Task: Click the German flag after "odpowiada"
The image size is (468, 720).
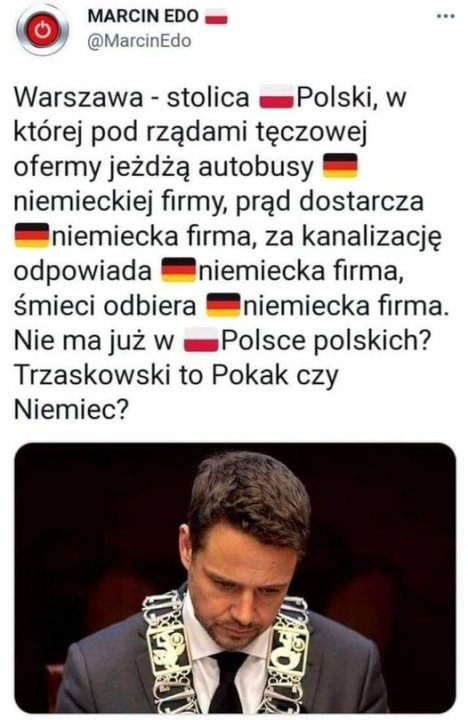Action: 178,270
